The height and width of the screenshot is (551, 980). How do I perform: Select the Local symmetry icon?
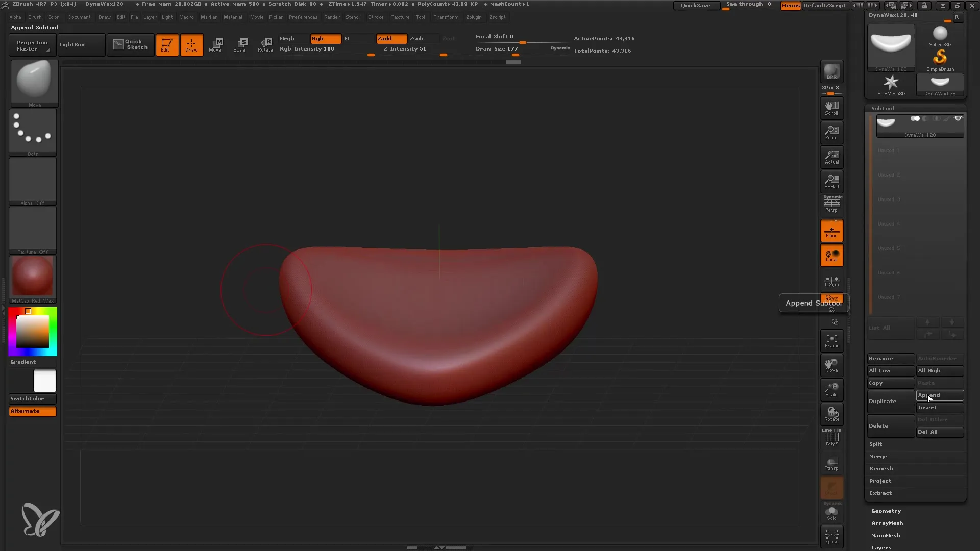832,281
